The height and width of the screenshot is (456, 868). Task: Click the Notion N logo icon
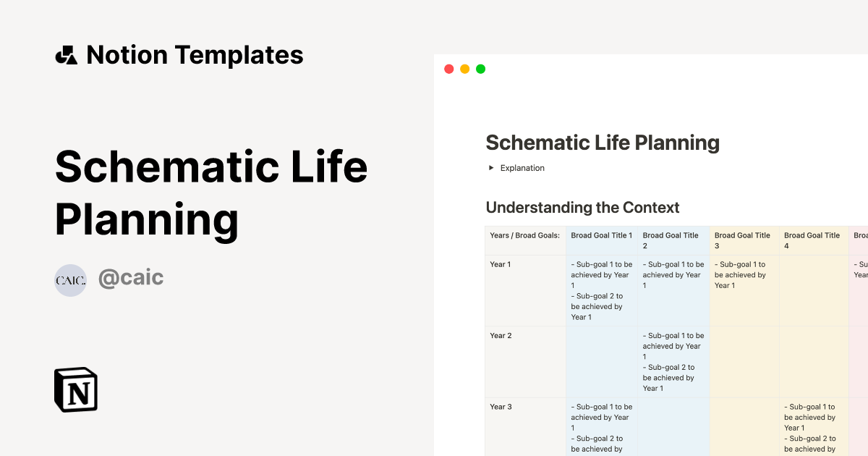point(75,389)
